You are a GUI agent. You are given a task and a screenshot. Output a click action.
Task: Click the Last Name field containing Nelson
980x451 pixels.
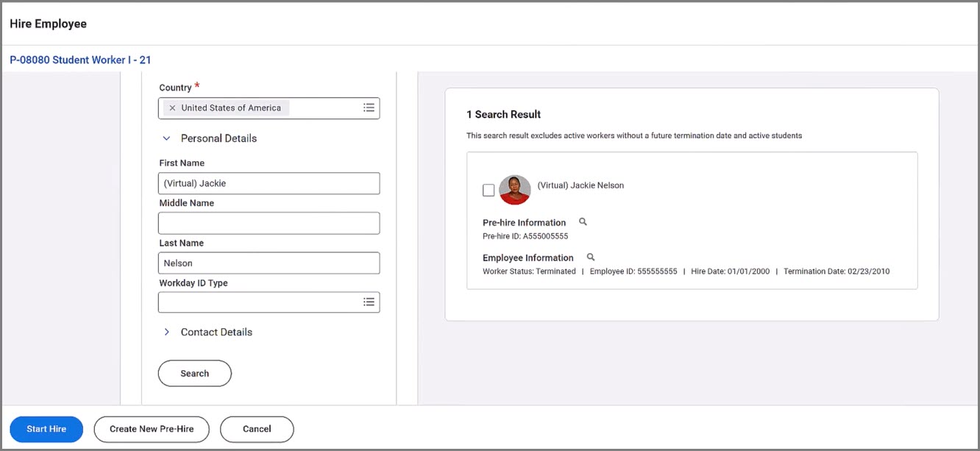coord(269,263)
